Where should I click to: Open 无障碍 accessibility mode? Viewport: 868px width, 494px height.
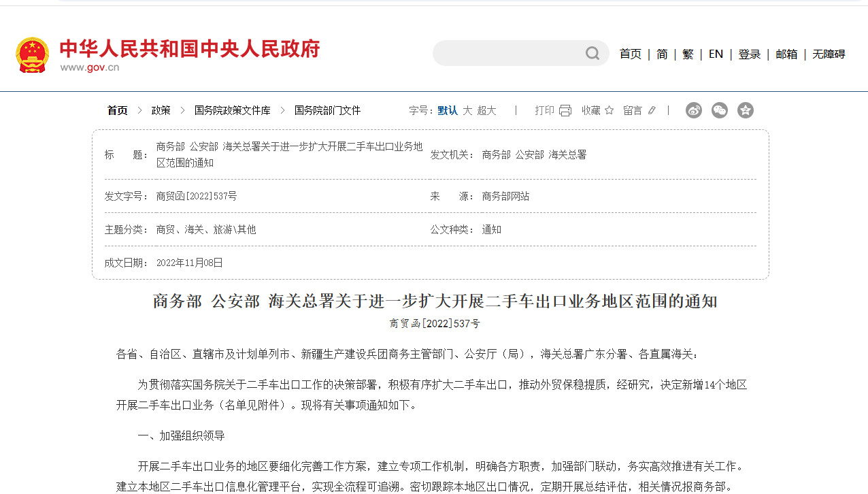pos(829,54)
